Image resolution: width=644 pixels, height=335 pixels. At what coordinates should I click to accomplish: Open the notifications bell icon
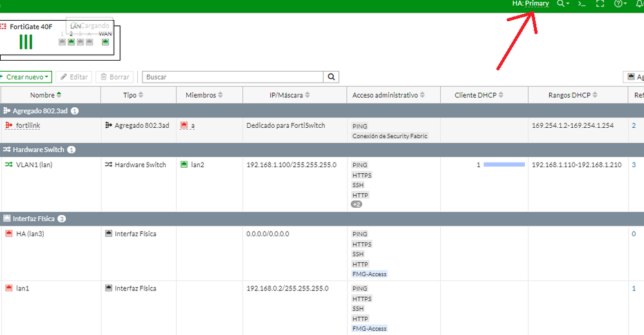[x=639, y=4]
